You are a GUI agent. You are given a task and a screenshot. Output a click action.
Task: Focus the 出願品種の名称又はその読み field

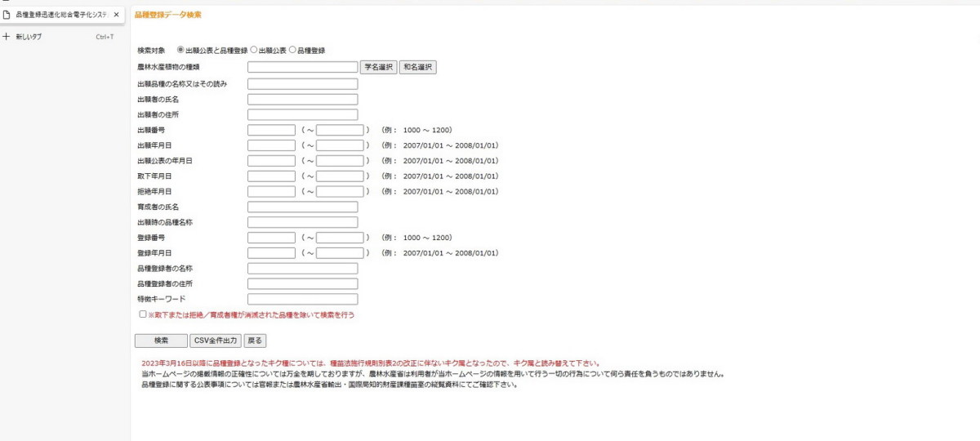tap(303, 83)
